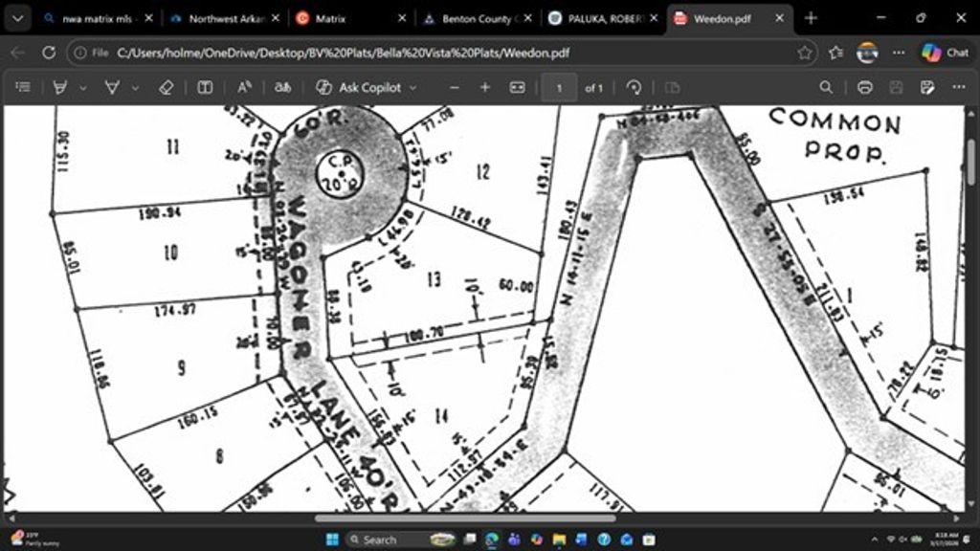Click the zoom out minus button
980x551 pixels.
(455, 87)
